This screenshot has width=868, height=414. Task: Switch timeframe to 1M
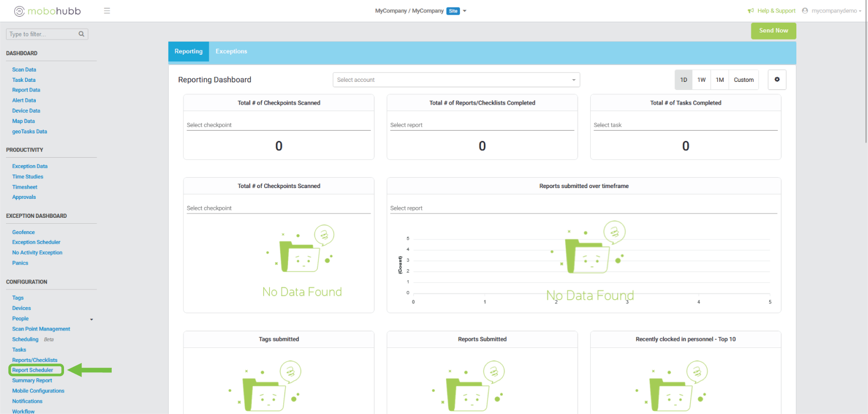click(720, 80)
